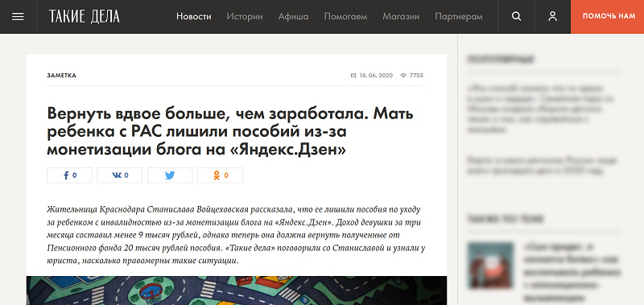Go to Истории section
644x305 pixels.
245,17
